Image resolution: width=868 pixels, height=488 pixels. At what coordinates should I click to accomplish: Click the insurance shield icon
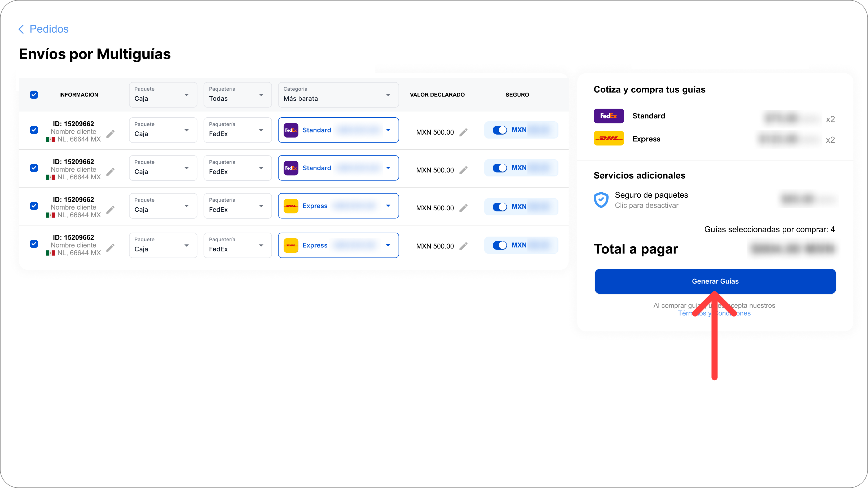click(x=601, y=200)
